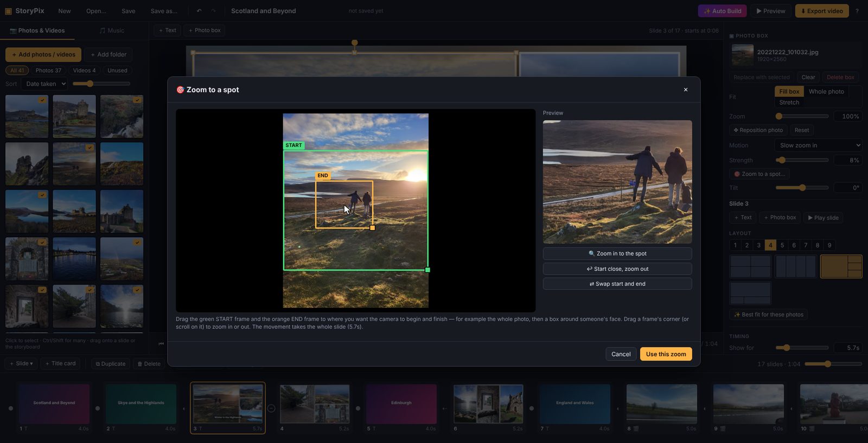Screen dimensions: 868x443
Task: Click the StoryPix logo icon
Action: (8, 11)
